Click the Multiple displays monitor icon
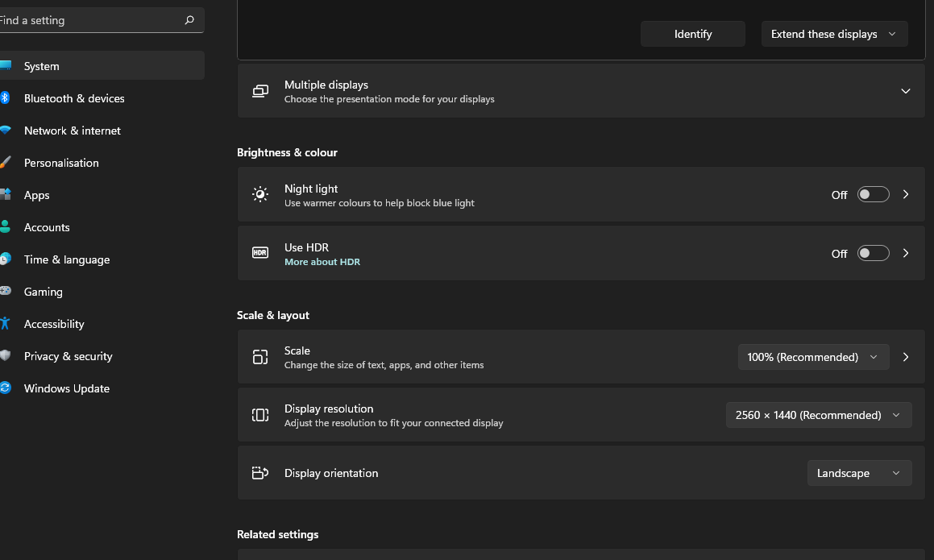934x560 pixels. click(260, 91)
